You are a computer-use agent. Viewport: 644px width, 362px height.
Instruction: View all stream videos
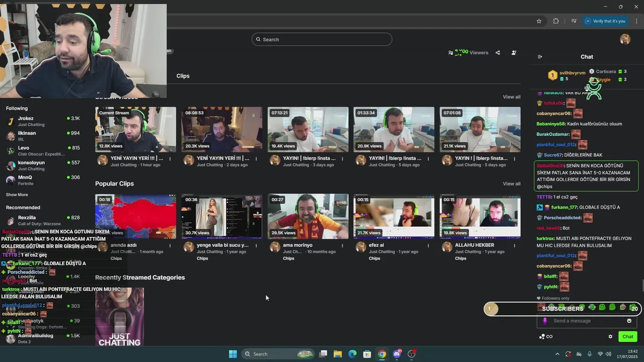(x=512, y=97)
